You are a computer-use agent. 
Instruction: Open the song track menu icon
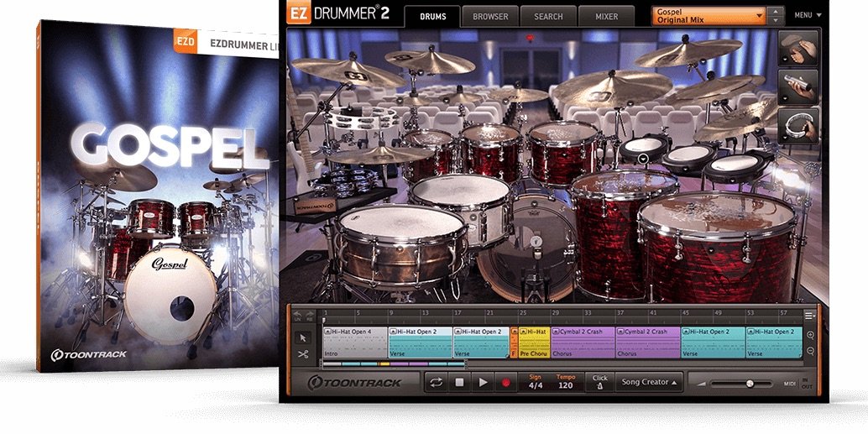coord(808,316)
